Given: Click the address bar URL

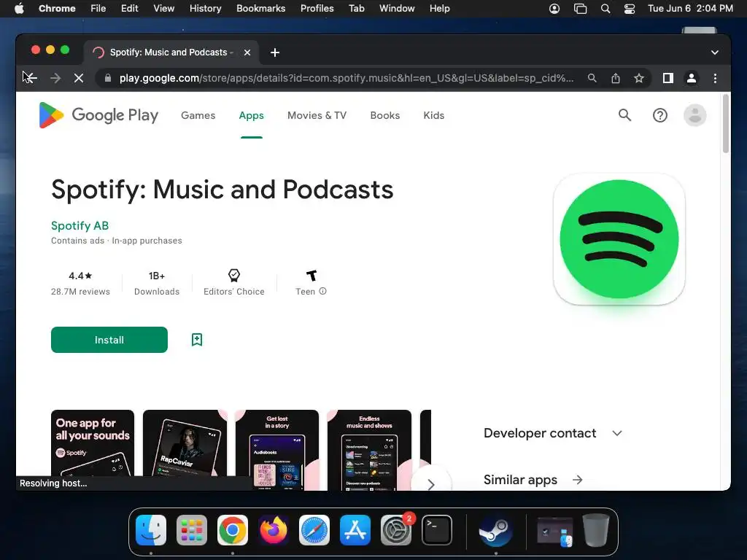Looking at the screenshot, I should (x=347, y=78).
